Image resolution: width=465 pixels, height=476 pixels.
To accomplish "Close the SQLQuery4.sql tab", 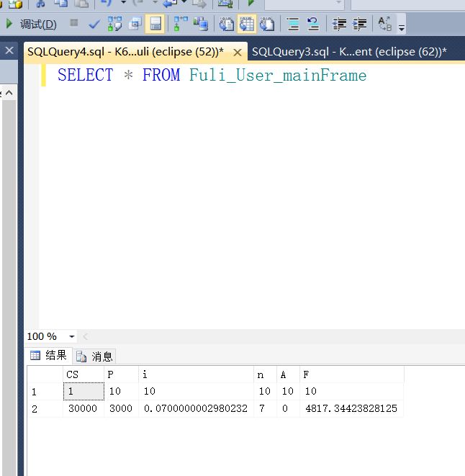I will [238, 53].
